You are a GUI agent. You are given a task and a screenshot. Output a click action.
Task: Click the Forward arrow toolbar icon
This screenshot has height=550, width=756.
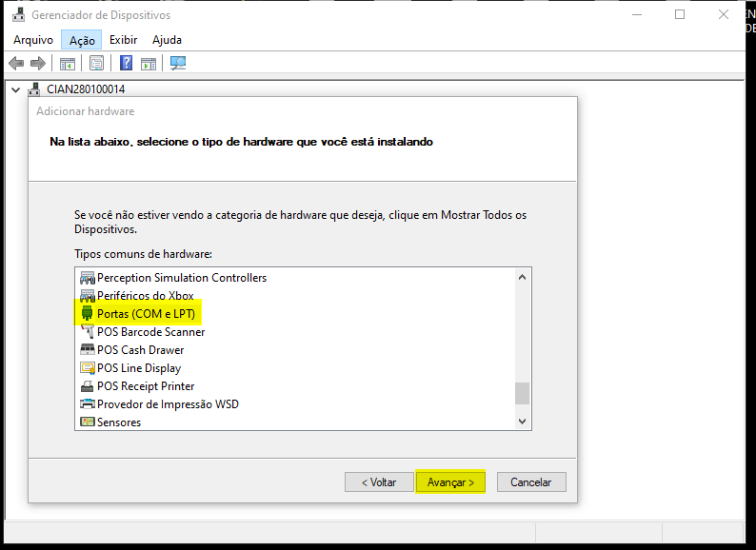coord(37,63)
